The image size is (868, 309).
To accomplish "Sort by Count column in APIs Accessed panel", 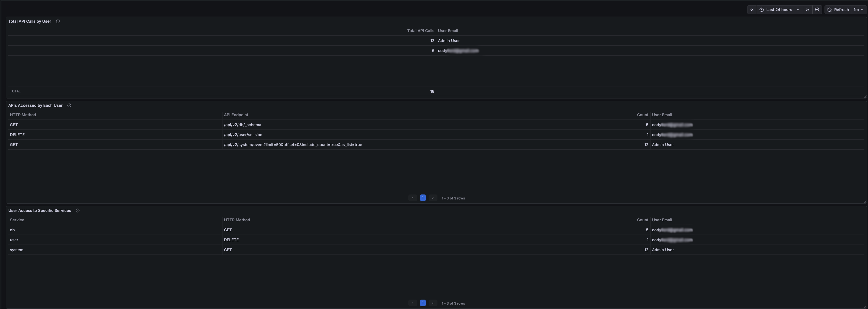I will (642, 115).
